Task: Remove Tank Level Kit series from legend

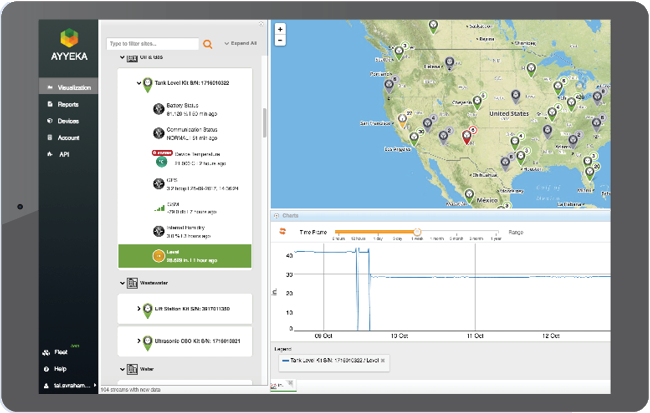Action: point(382,360)
